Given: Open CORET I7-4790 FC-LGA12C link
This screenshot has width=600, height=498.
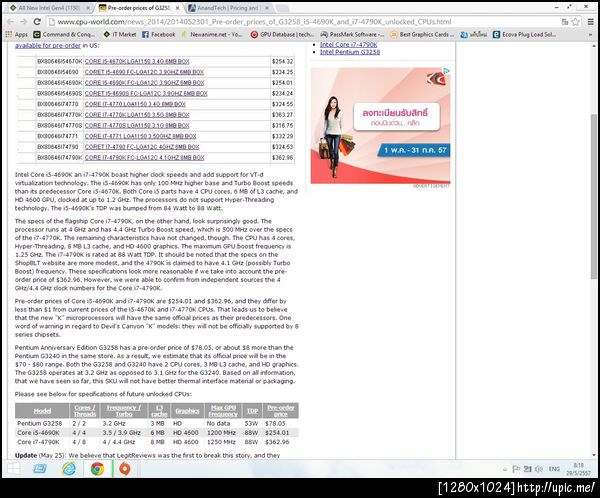Looking at the screenshot, I should click(142, 147).
